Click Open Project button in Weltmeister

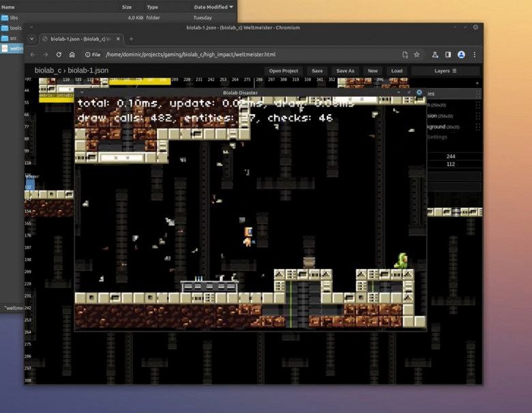283,71
